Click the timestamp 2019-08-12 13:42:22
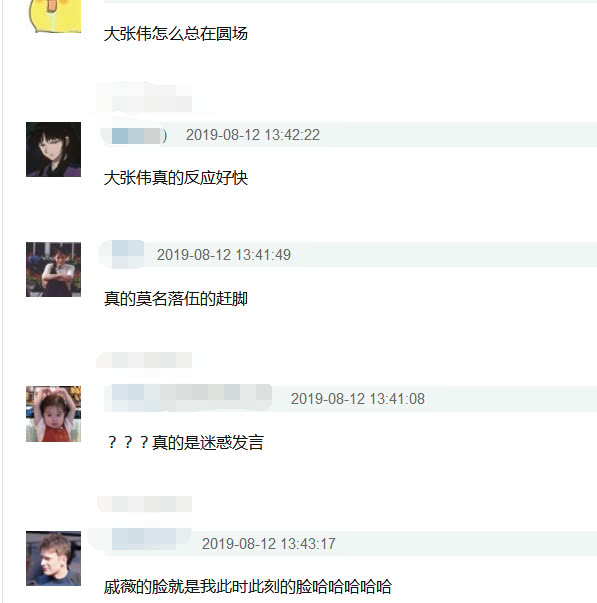This screenshot has width=597, height=603. (x=253, y=135)
